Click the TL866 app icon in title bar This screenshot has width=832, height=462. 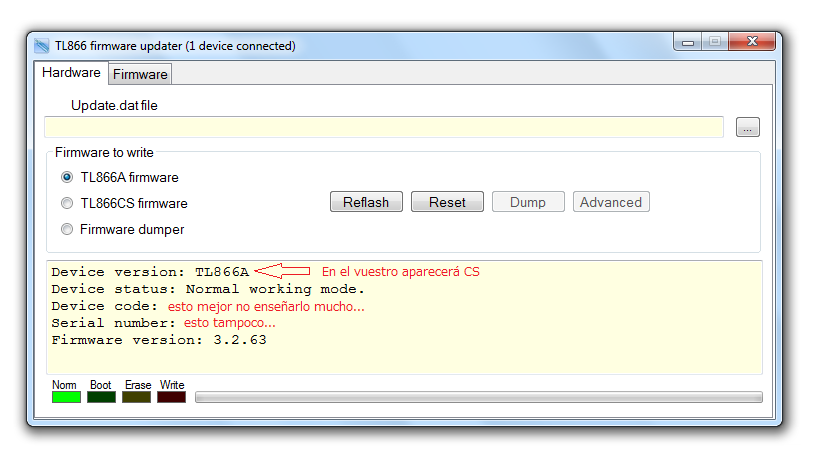coord(42,46)
